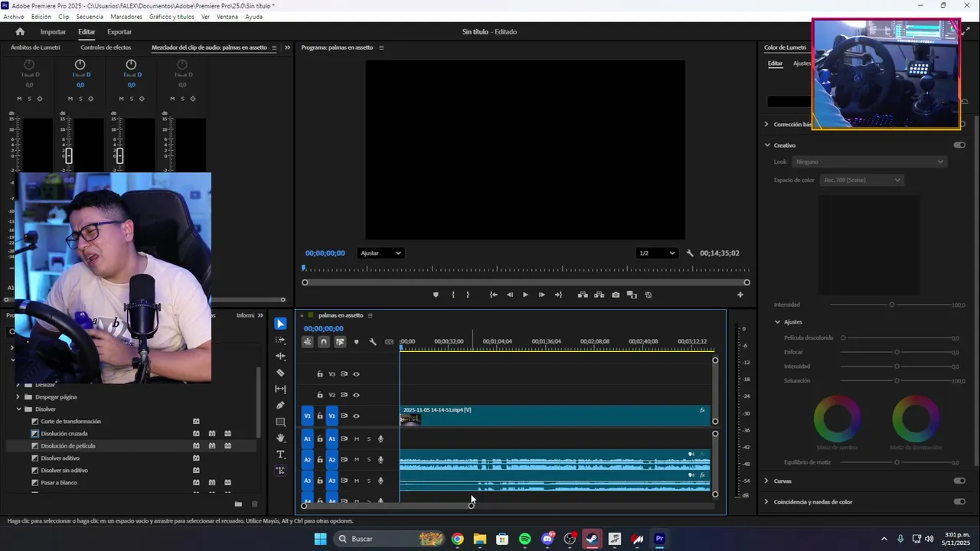Click the Extract button
Viewport: 980px width, 551px height.
pyautogui.click(x=599, y=295)
